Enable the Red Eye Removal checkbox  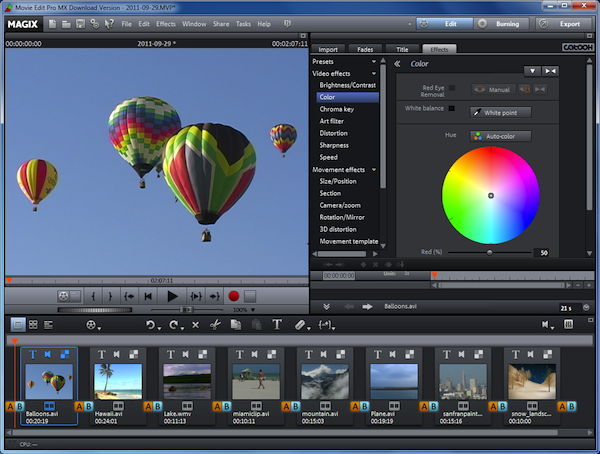451,89
